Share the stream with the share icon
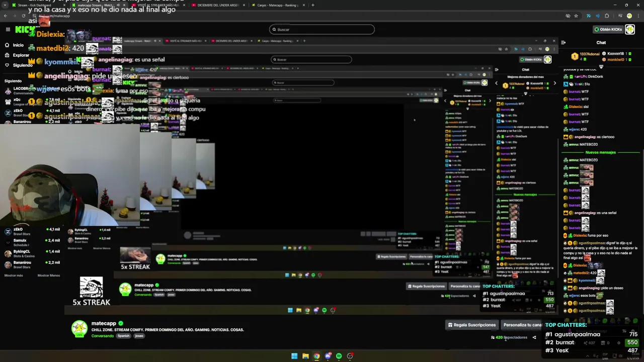Screen dimensions: 644x362 [x=534, y=337]
